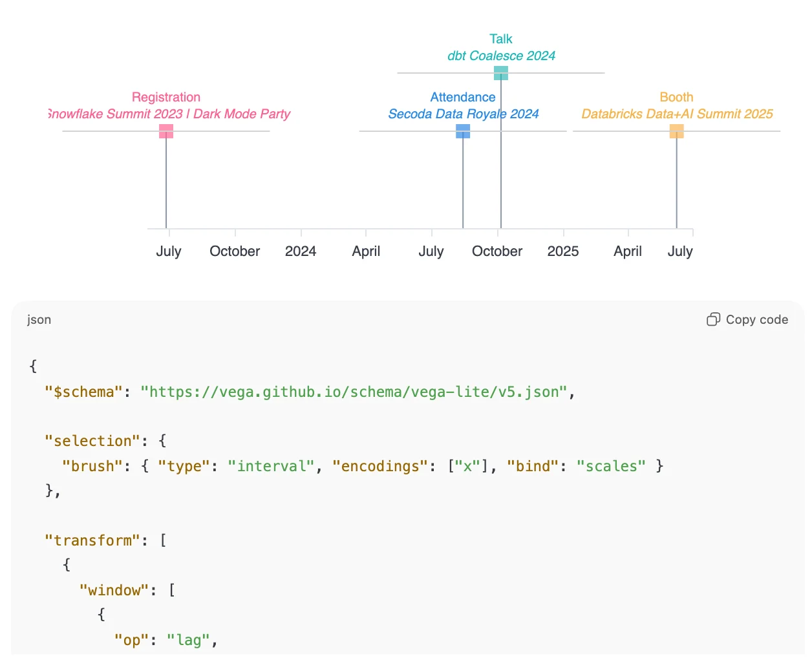This screenshot has height=658, width=812.
Task: Select the blue Attendance timeline marker
Action: tap(463, 131)
